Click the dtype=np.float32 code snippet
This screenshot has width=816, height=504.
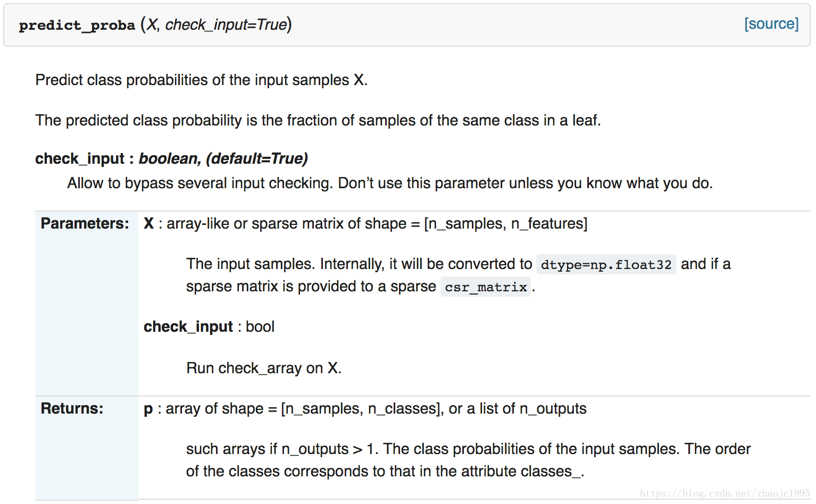coord(606,264)
